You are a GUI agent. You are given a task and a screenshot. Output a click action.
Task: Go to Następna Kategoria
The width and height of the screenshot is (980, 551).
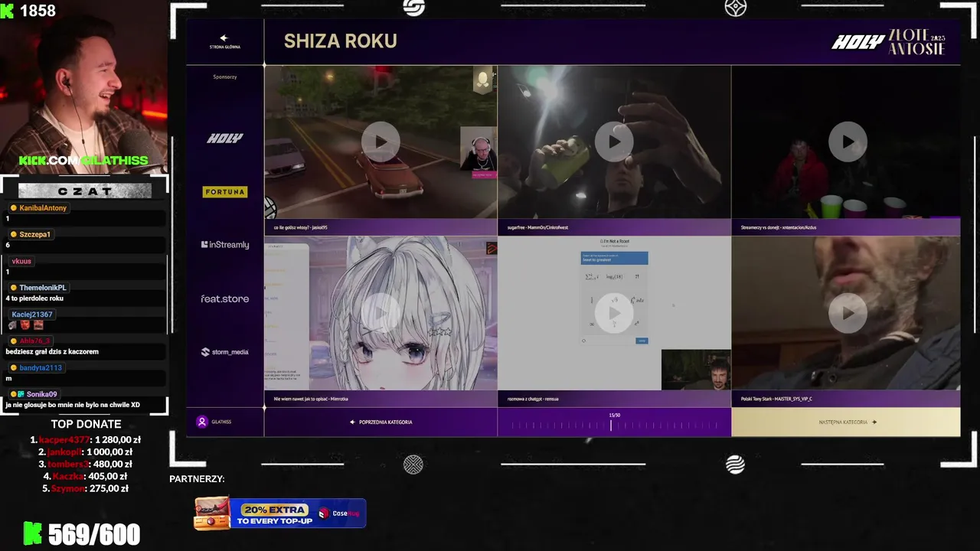tap(847, 422)
